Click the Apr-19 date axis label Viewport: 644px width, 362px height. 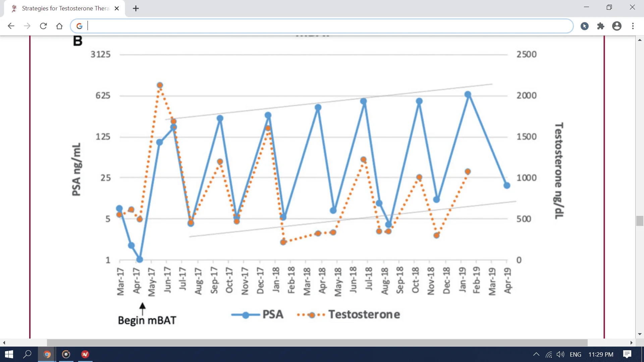tap(507, 281)
